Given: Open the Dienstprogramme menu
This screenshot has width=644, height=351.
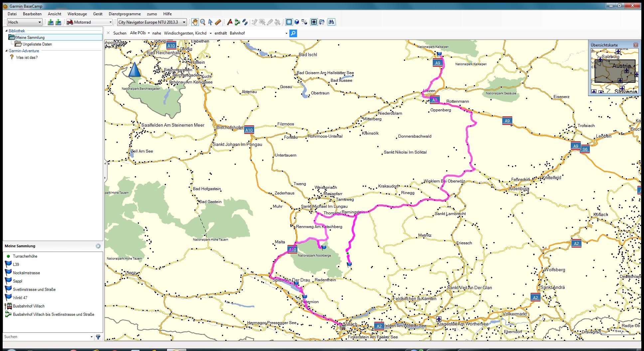Looking at the screenshot, I should [125, 14].
